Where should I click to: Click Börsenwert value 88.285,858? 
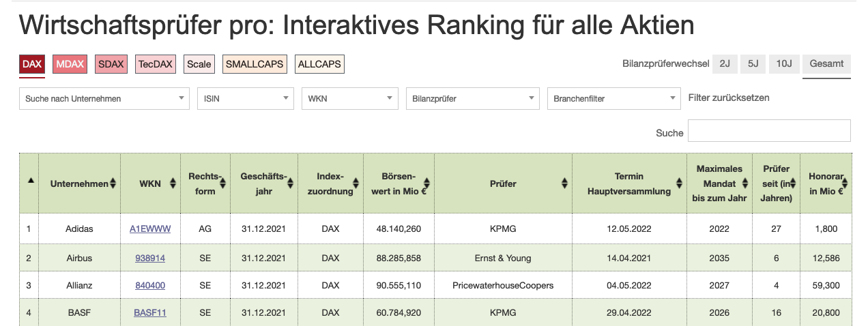(x=399, y=258)
